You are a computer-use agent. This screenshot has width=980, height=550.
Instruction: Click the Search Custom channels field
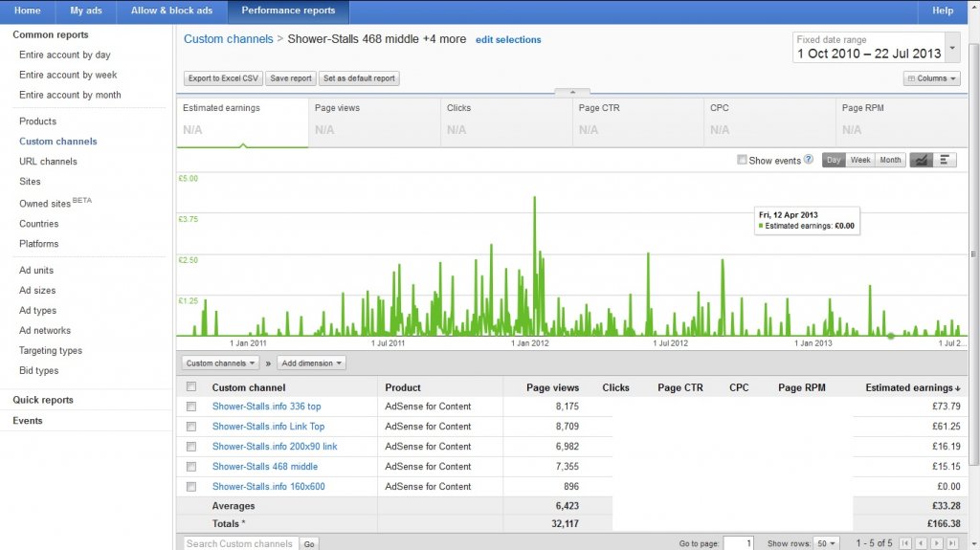coord(240,543)
